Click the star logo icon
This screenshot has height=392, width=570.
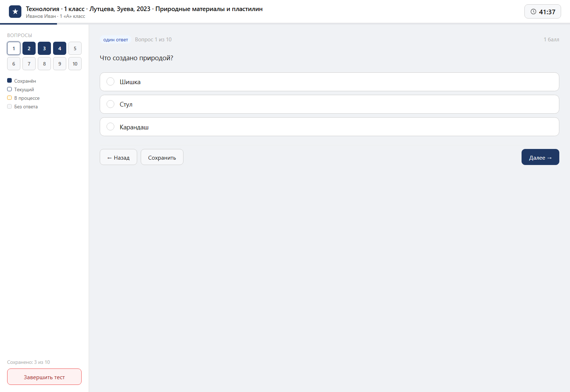15,12
